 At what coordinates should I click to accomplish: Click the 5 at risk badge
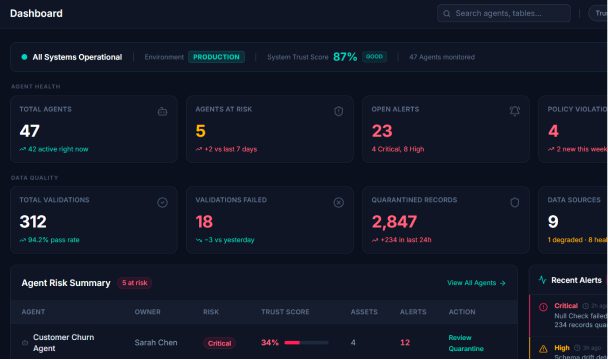coord(135,283)
